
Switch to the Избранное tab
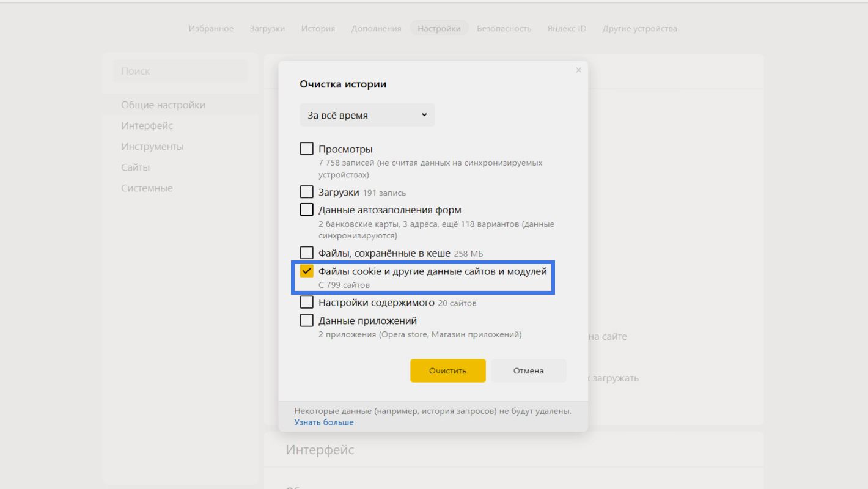click(211, 29)
